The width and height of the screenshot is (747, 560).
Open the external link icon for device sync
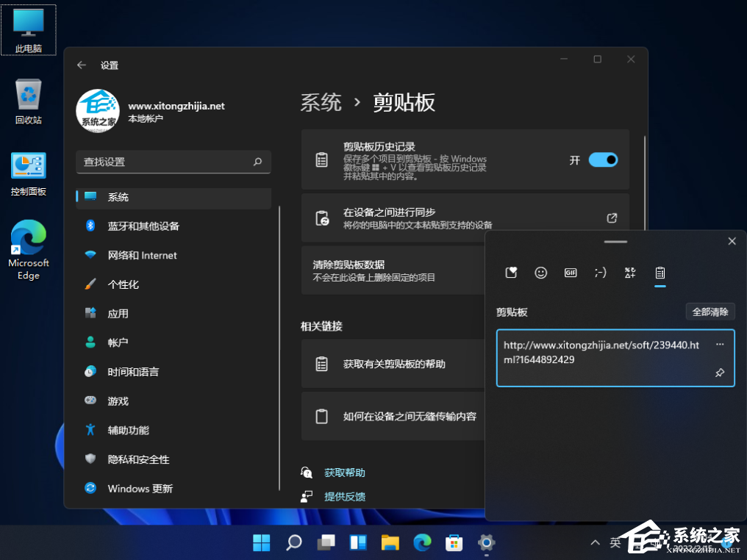click(612, 218)
